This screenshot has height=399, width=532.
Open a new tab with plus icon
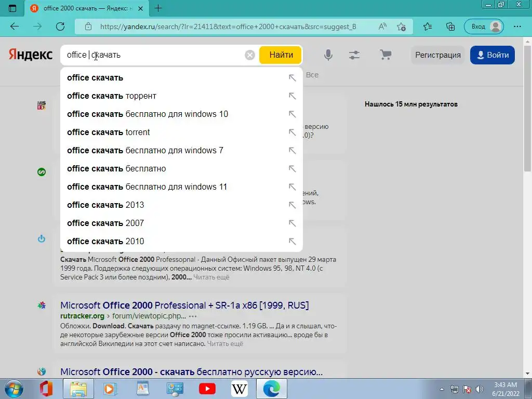pos(158,8)
